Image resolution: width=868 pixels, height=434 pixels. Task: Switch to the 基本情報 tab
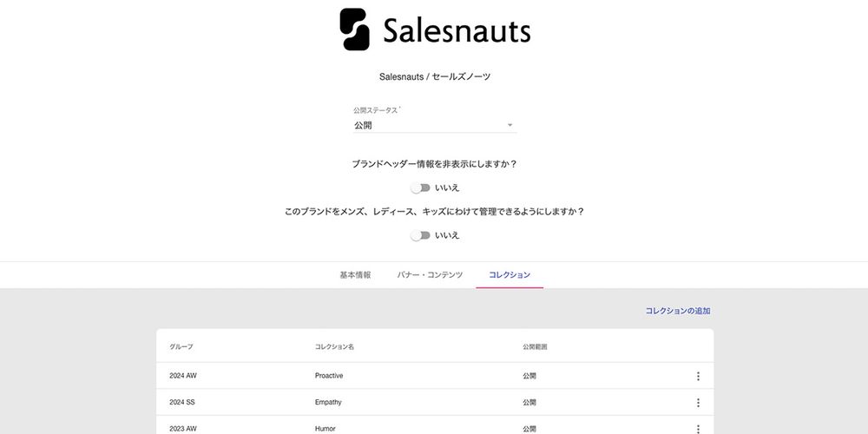355,275
